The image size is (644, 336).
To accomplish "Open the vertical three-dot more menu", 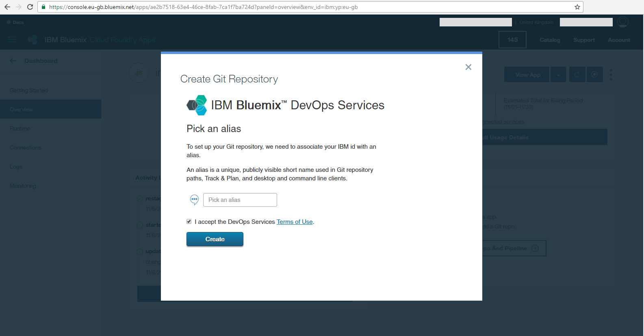I will click(611, 75).
